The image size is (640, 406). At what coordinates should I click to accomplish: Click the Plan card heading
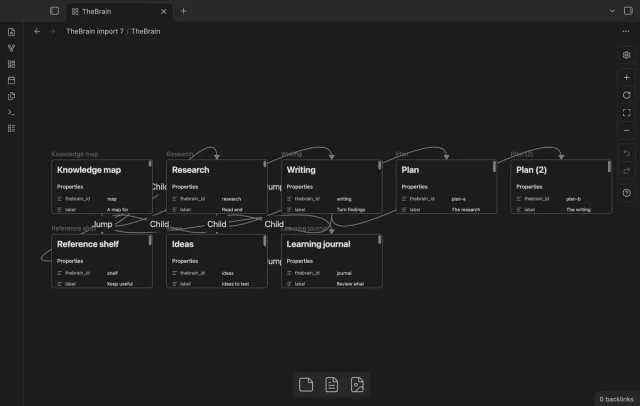(410, 170)
